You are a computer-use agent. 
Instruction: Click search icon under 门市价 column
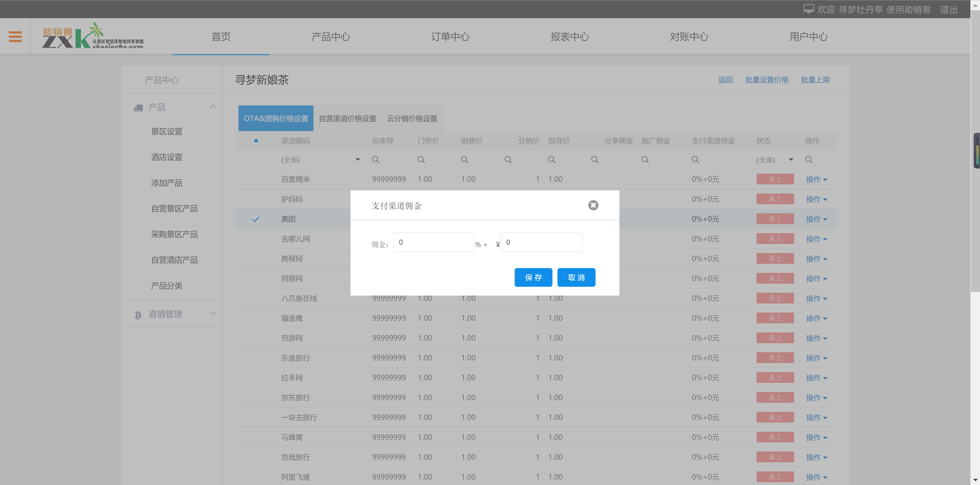pos(421,160)
